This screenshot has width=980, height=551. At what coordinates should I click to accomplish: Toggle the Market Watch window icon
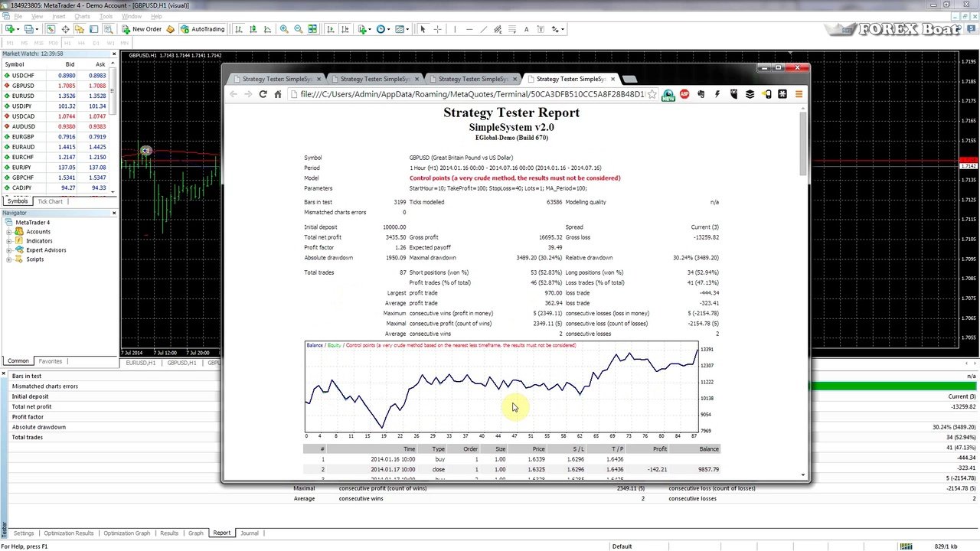point(51,29)
